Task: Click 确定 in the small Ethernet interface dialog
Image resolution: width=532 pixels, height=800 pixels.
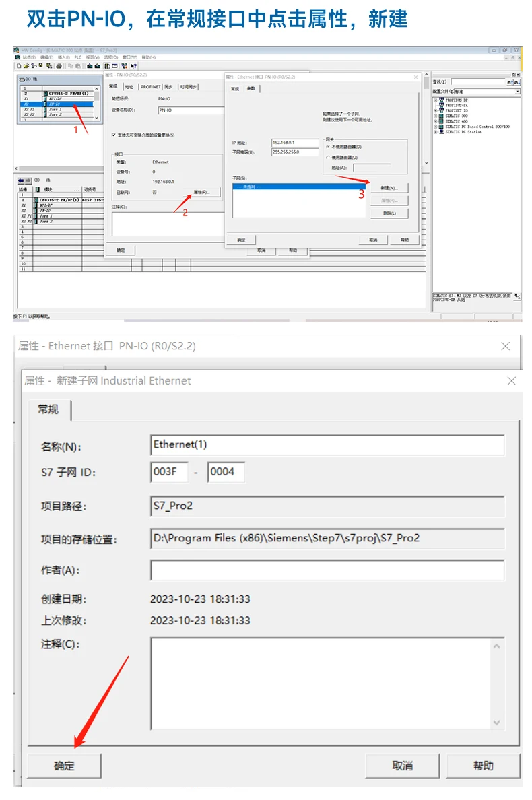Action: pos(241,240)
